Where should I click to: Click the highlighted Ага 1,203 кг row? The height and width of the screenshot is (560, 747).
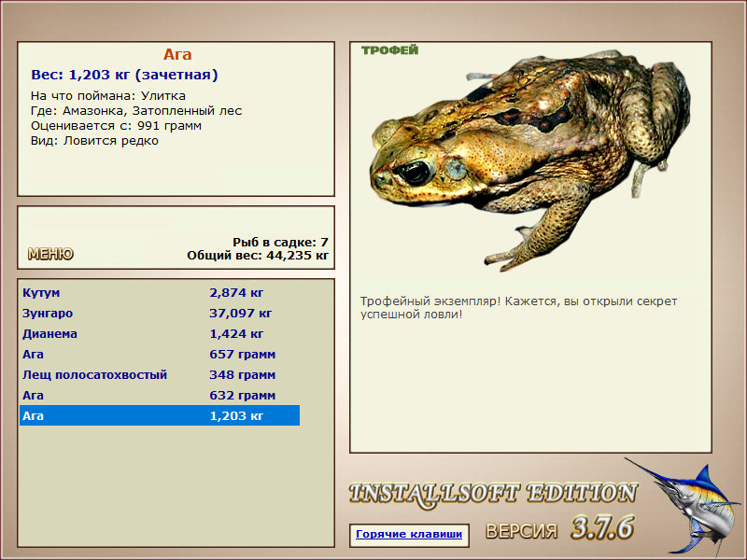[160, 415]
